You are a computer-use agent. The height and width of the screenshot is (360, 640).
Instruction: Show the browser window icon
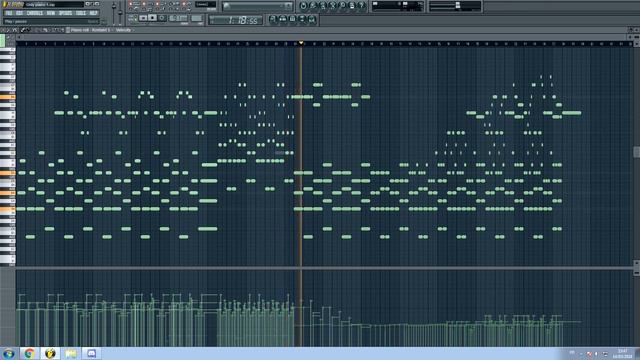pyautogui.click(x=302, y=20)
